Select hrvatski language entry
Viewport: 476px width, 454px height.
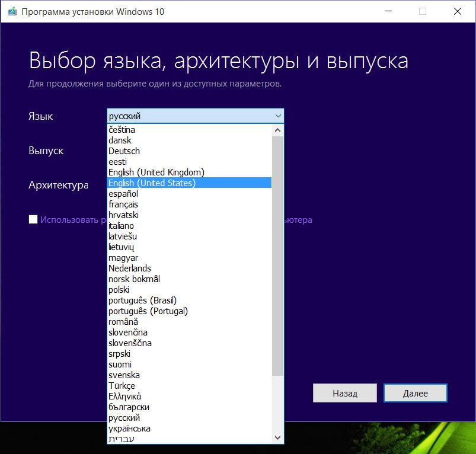click(190, 215)
